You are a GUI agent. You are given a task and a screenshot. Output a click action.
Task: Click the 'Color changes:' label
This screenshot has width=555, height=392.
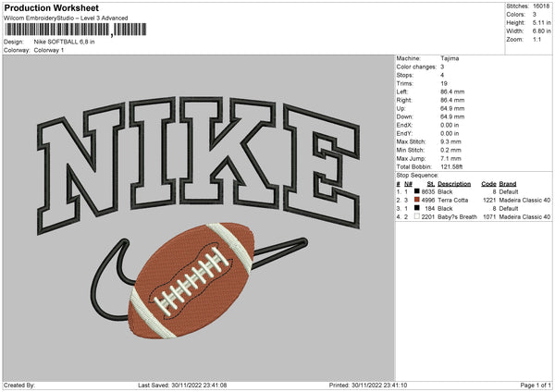416,67
